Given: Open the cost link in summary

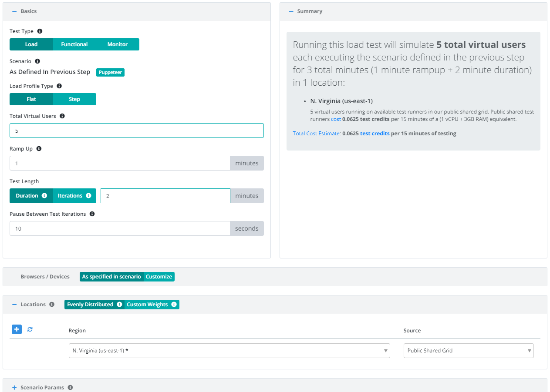Looking at the screenshot, I should point(336,119).
